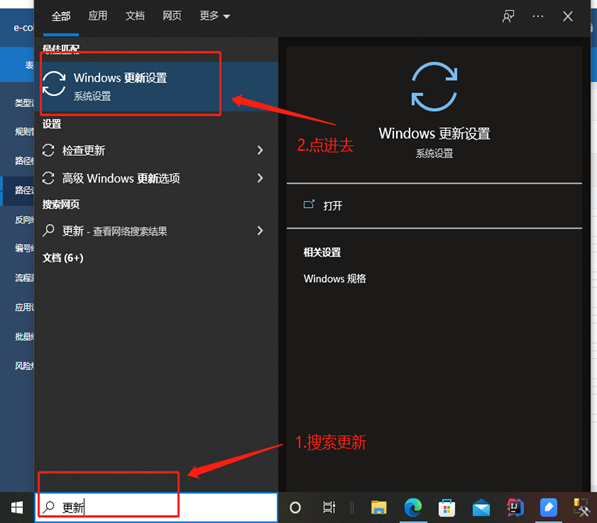The width and height of the screenshot is (597, 523).
Task: Switch to the 网页 search tab
Action: tap(172, 16)
